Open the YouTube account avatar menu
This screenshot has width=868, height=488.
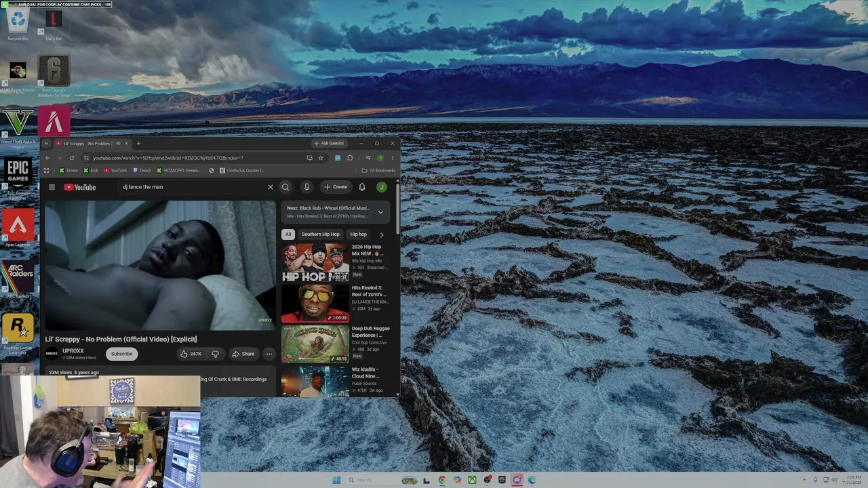(x=382, y=187)
